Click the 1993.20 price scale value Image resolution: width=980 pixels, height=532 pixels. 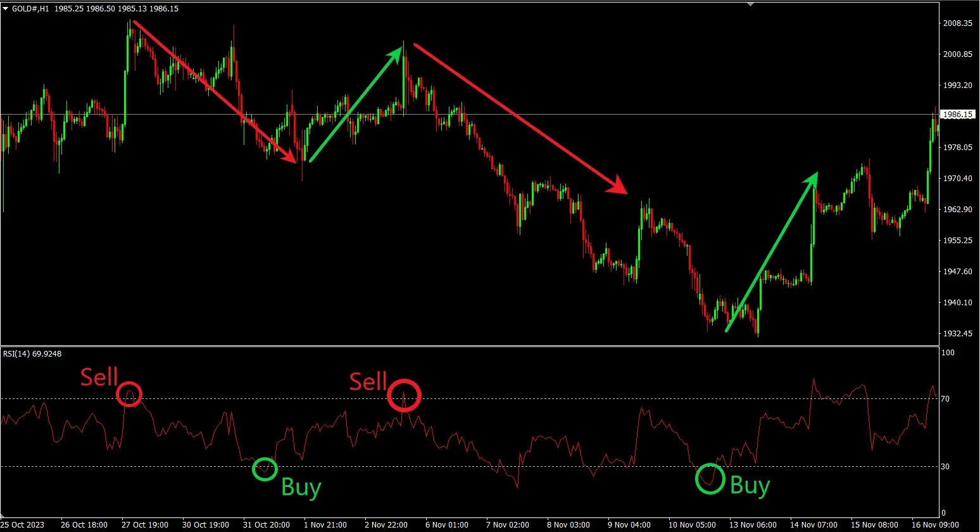click(x=957, y=85)
